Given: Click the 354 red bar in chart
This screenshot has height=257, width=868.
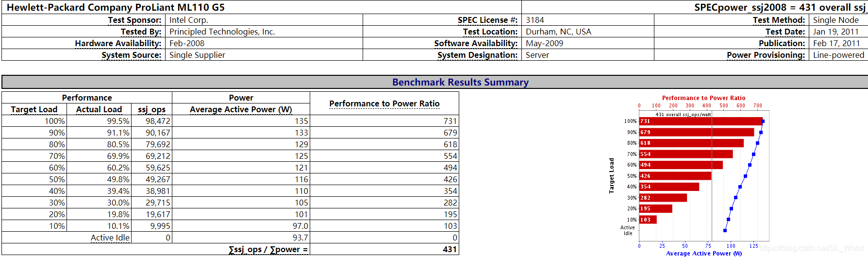Looking at the screenshot, I should (x=669, y=187).
